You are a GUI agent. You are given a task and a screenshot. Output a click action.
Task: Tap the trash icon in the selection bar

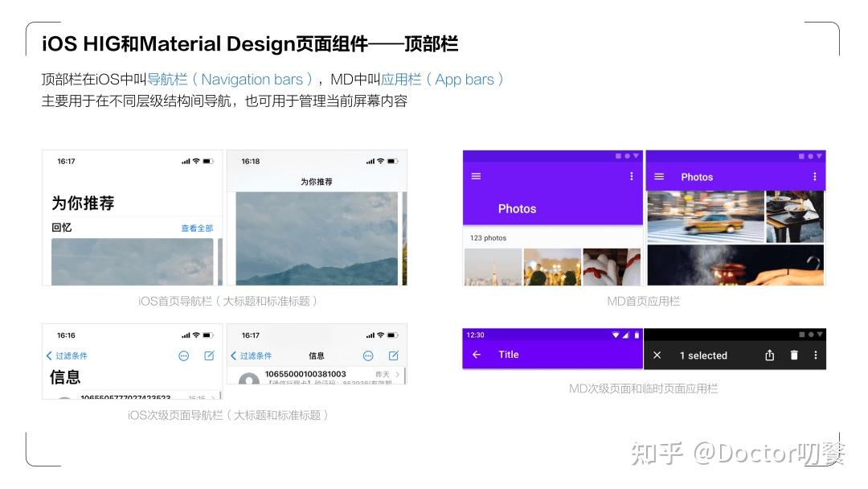pos(794,354)
